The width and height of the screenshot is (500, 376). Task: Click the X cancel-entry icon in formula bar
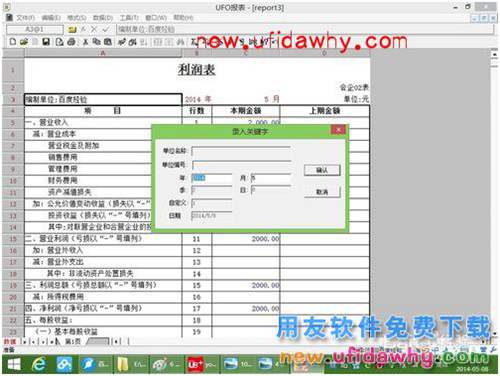pyautogui.click(x=94, y=30)
